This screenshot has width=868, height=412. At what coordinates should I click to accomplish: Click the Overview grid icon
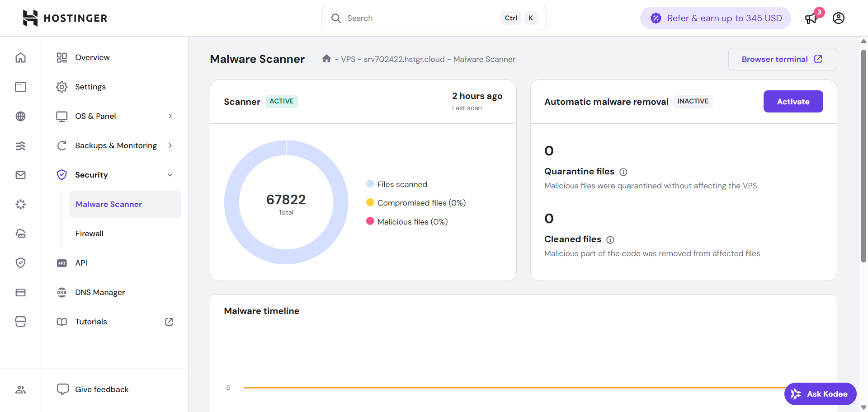click(x=62, y=57)
